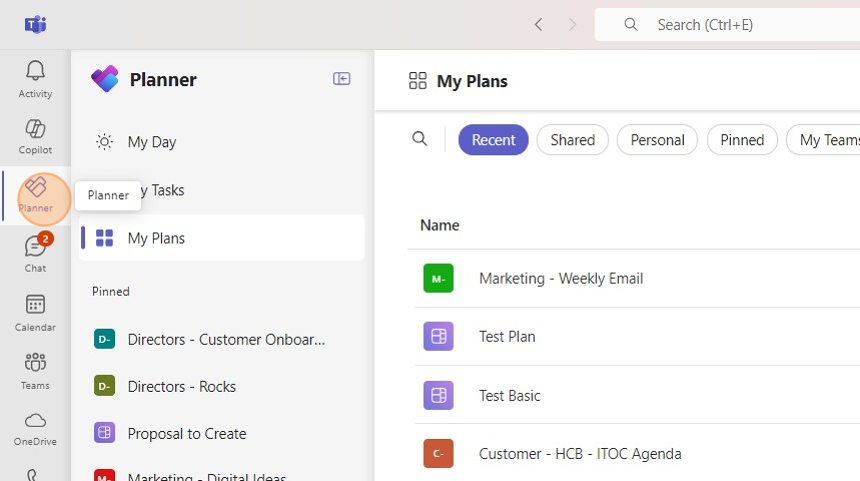Image resolution: width=860 pixels, height=481 pixels.
Task: Open Chat with 2 unread messages
Action: pyautogui.click(x=35, y=253)
